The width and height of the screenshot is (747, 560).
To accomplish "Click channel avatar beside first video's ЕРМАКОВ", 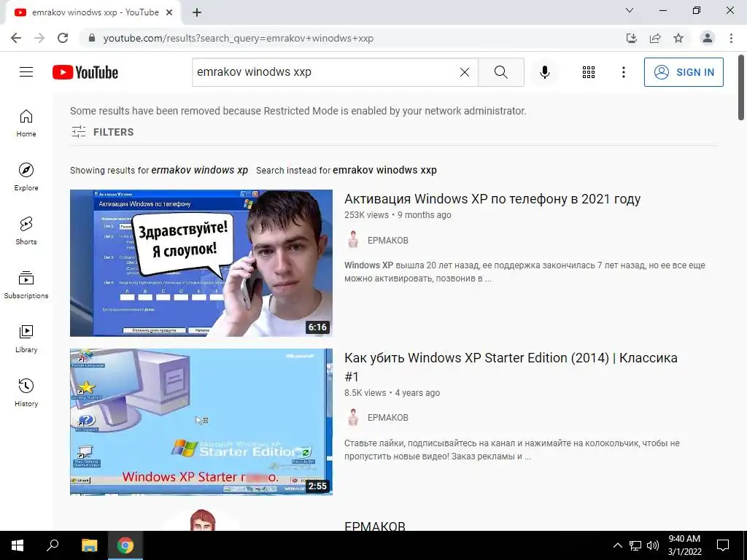I will [353, 240].
